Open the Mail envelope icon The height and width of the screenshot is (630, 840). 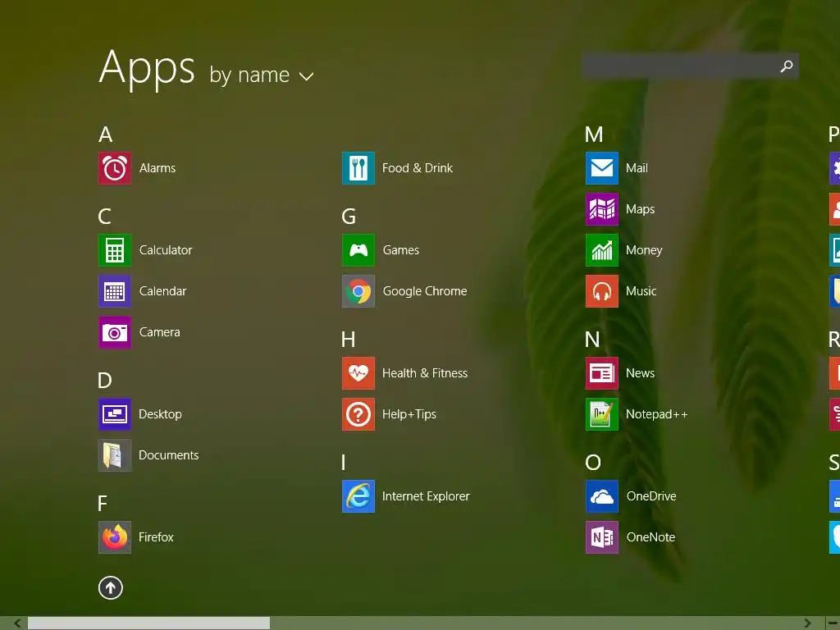pyautogui.click(x=602, y=168)
